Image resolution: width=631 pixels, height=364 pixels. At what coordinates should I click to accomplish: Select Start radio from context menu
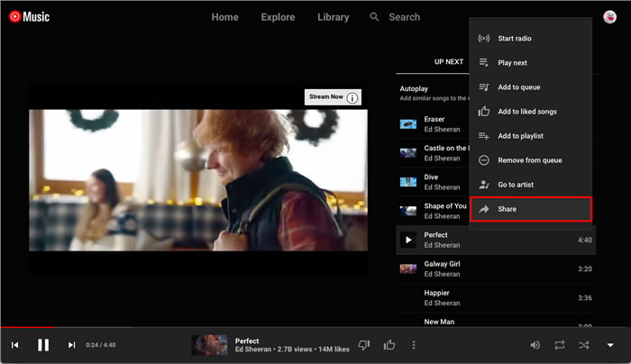coord(530,38)
